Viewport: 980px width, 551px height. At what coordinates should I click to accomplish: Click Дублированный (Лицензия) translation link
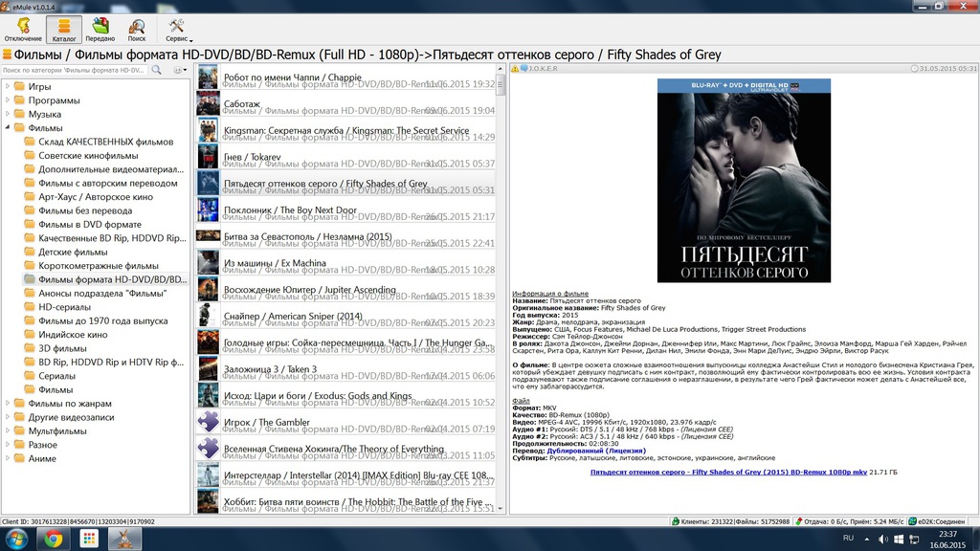point(596,451)
